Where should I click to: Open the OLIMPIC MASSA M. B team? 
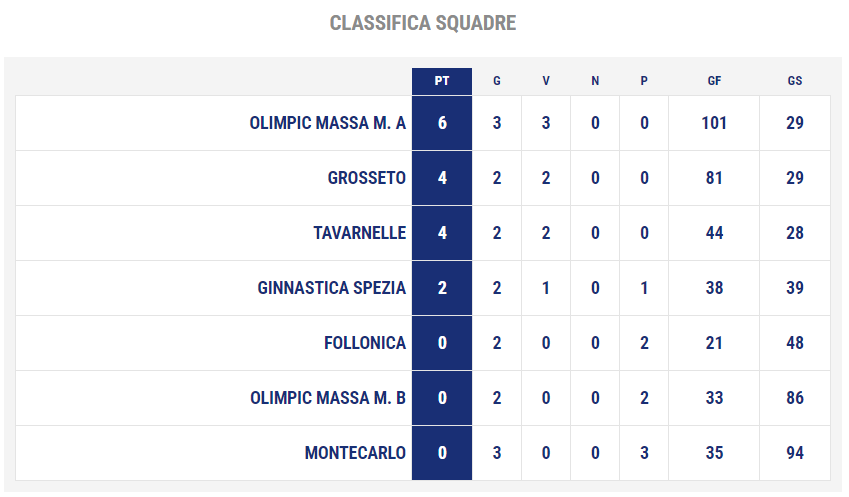pyautogui.click(x=328, y=398)
